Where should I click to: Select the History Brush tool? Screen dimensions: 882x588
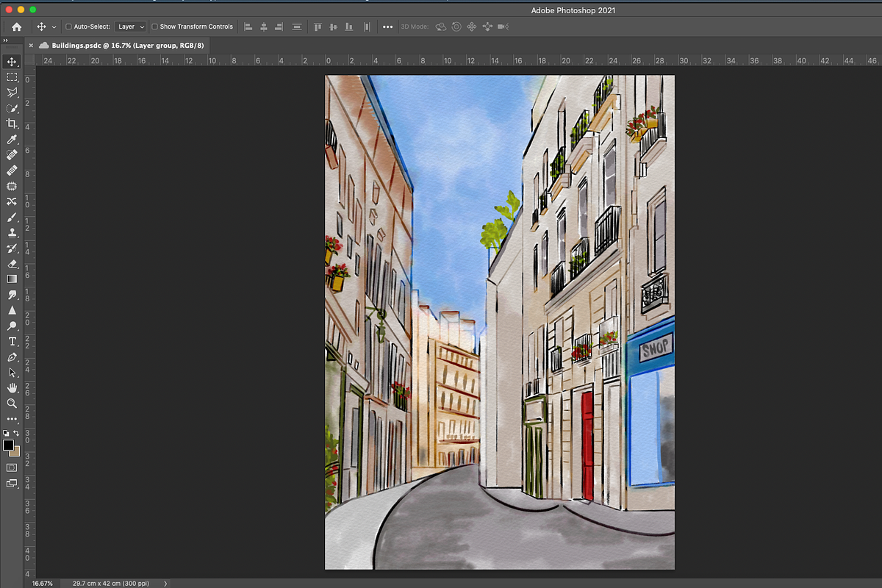pos(12,248)
